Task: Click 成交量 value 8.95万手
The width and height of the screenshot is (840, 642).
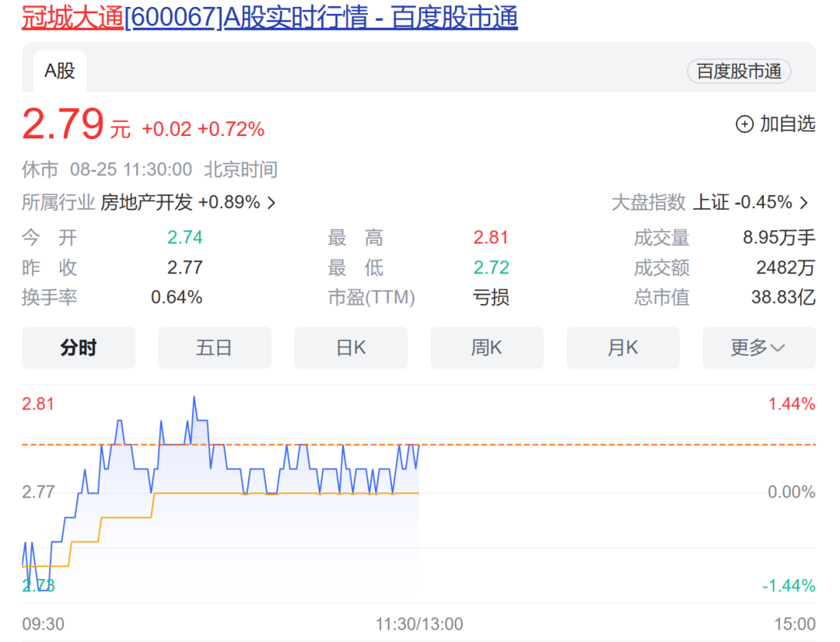Action: (779, 237)
